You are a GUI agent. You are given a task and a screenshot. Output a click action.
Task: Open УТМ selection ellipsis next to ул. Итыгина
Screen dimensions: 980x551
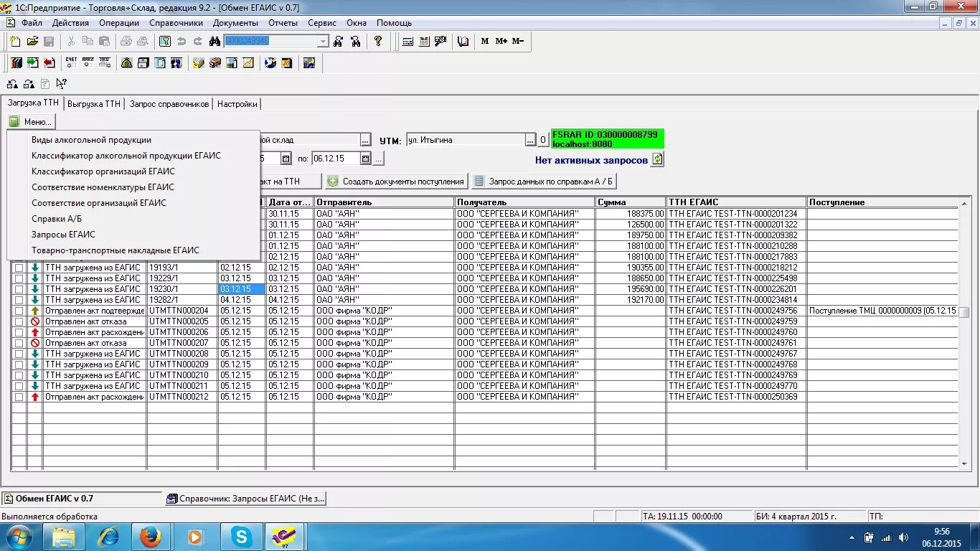pyautogui.click(x=531, y=140)
